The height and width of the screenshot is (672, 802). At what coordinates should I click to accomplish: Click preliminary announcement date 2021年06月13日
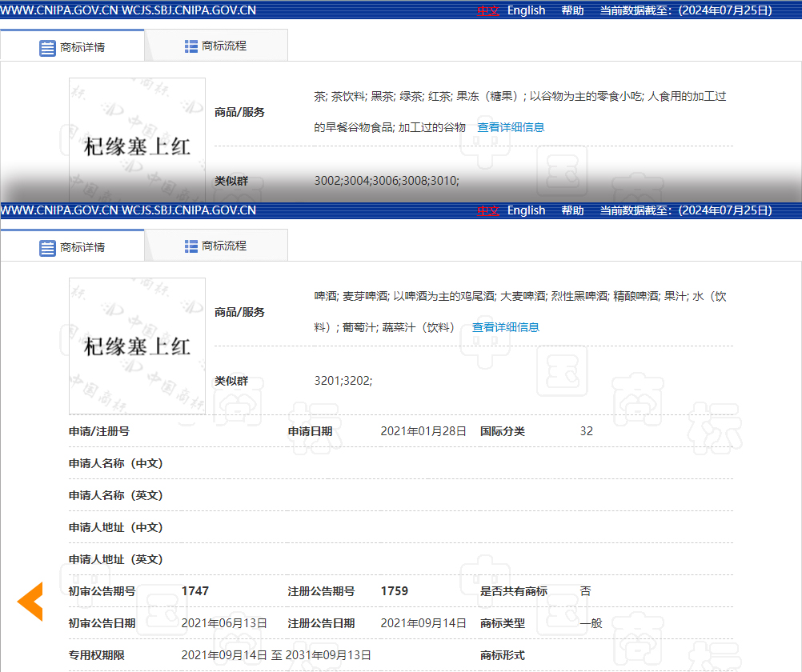(224, 623)
